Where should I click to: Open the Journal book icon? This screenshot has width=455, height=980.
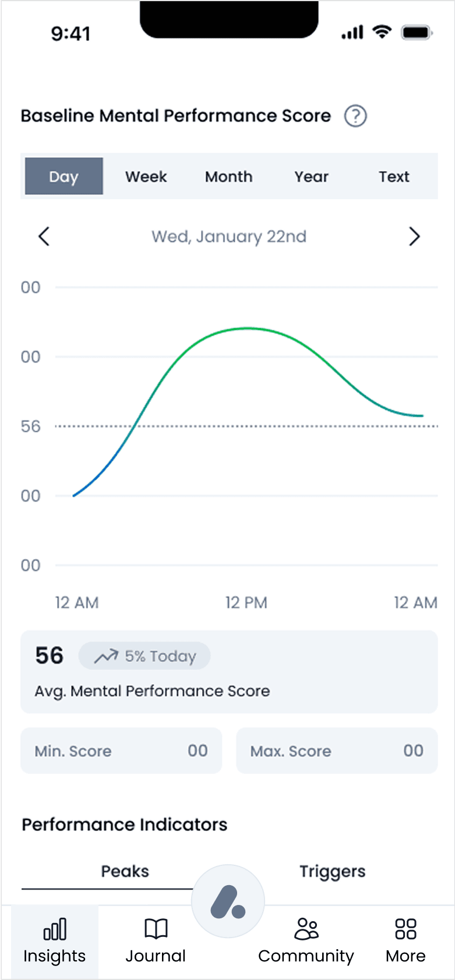click(x=156, y=929)
